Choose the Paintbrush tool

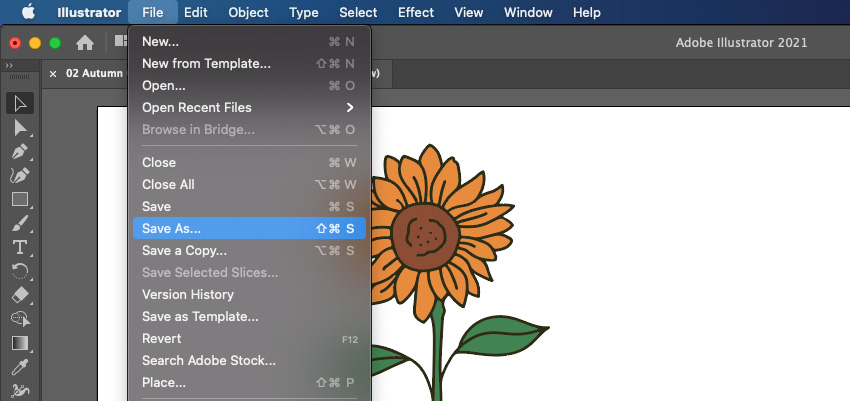(20, 223)
